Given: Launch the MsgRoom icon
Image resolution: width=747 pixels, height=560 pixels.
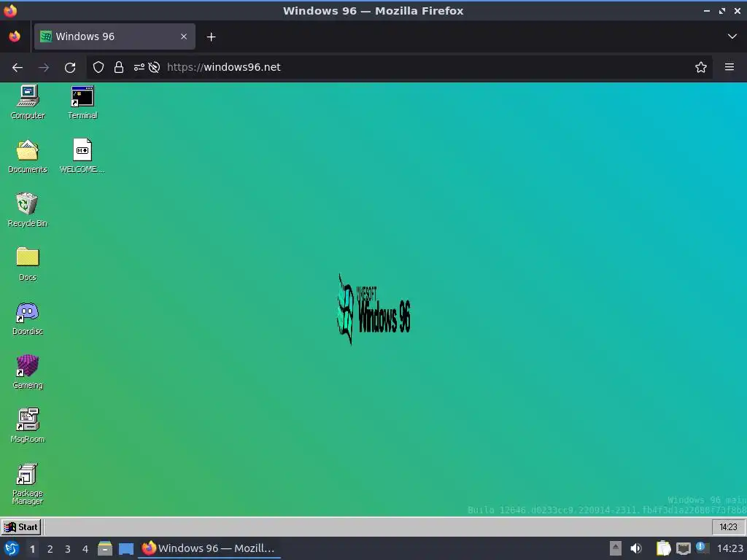Looking at the screenshot, I should [28, 426].
